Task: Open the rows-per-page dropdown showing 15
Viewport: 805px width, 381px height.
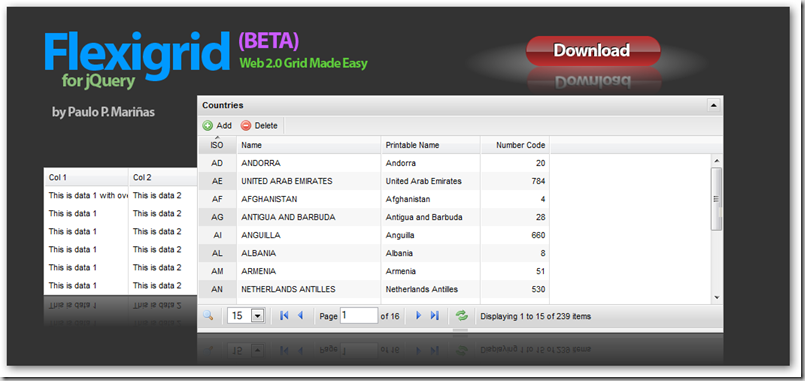Action: pos(246,316)
